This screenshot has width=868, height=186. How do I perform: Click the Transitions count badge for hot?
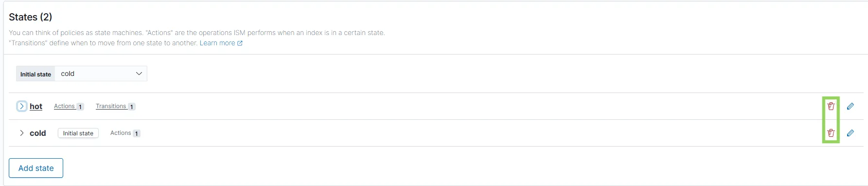(131, 107)
